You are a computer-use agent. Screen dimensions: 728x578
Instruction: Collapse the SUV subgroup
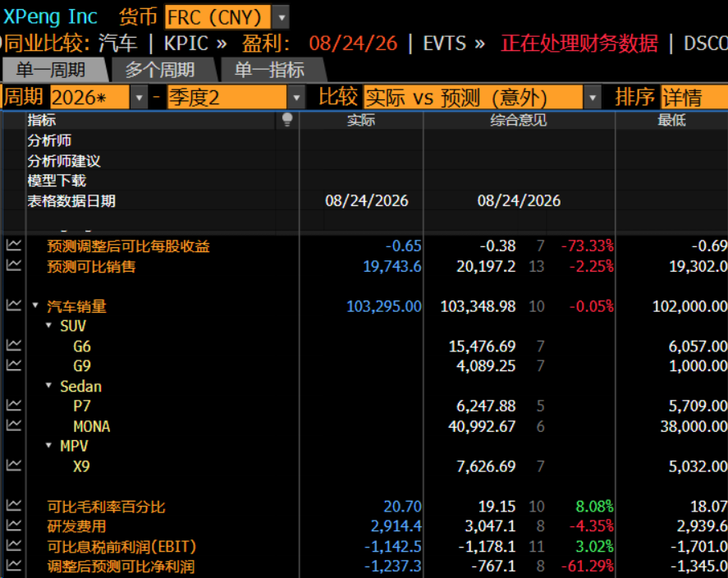point(48,325)
